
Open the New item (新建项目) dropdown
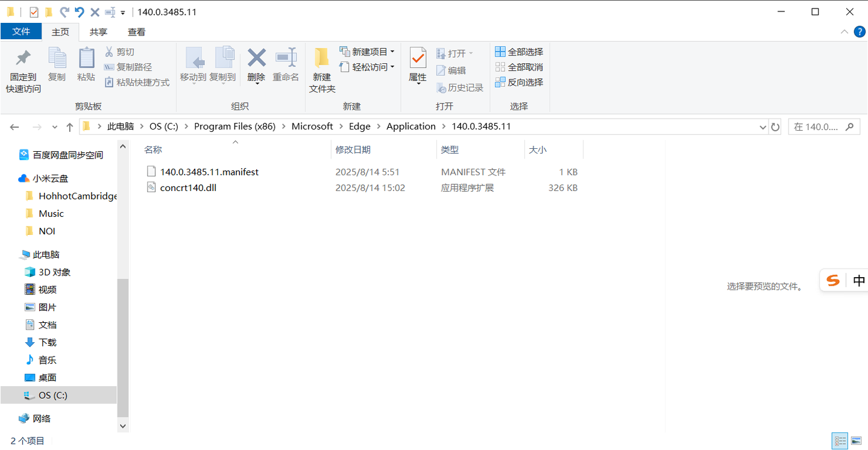(367, 52)
